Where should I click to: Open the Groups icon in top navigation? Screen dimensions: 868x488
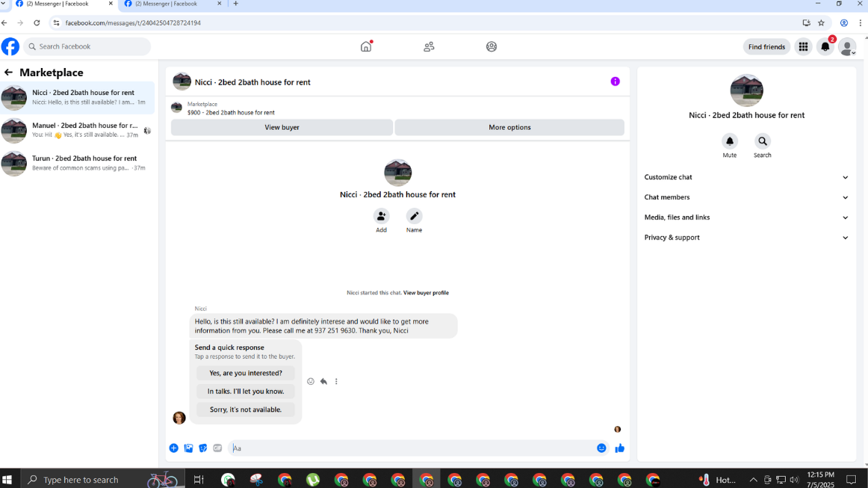tap(492, 46)
